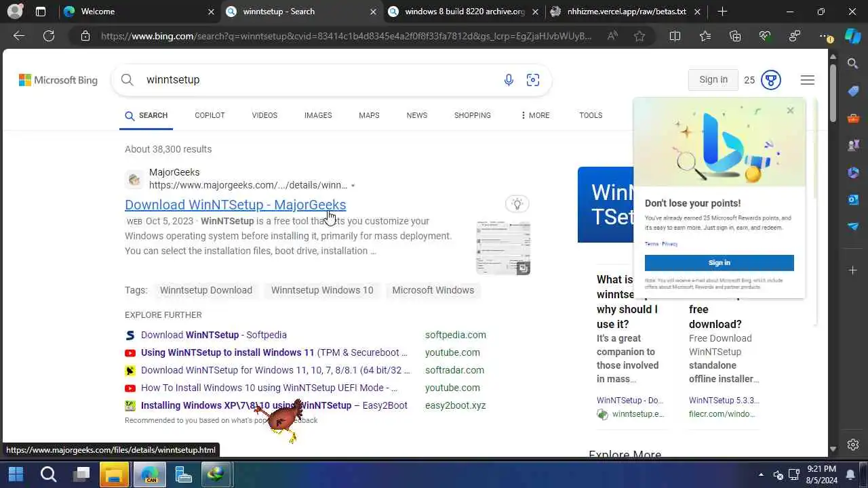Image resolution: width=868 pixels, height=488 pixels.
Task: Click Sign in button in Bing header
Action: pos(713,80)
